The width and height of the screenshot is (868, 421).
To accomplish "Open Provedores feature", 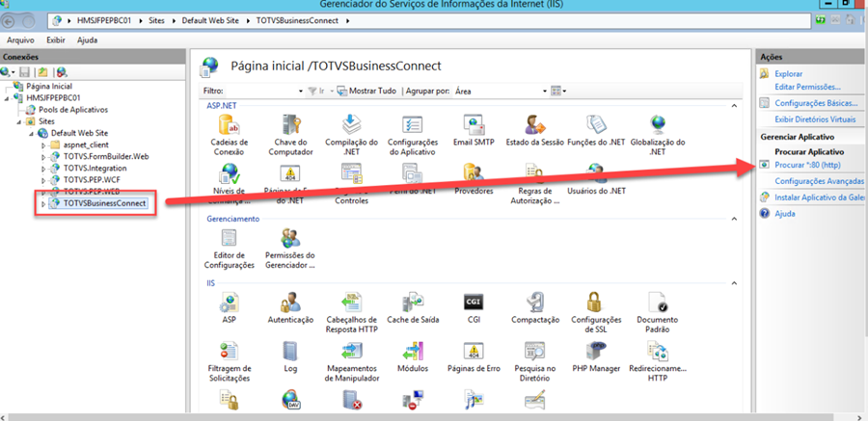I will click(x=474, y=180).
